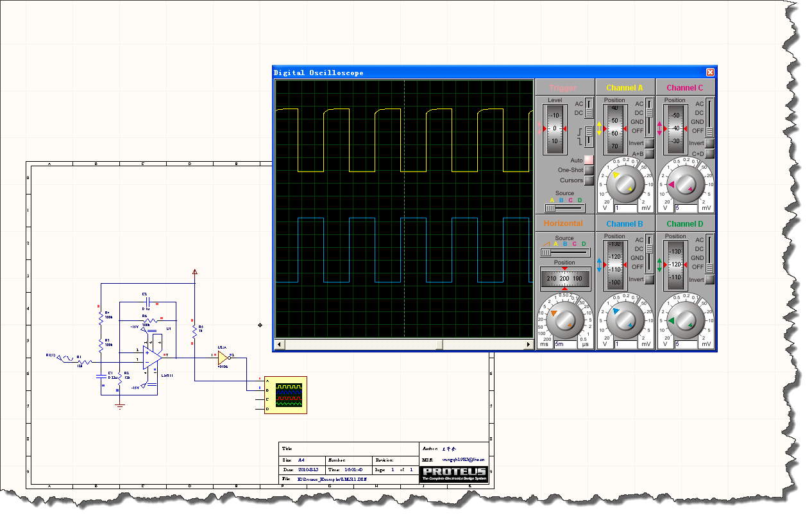Click the 'Channel A' heading label
This screenshot has width=812, height=520.
(625, 88)
